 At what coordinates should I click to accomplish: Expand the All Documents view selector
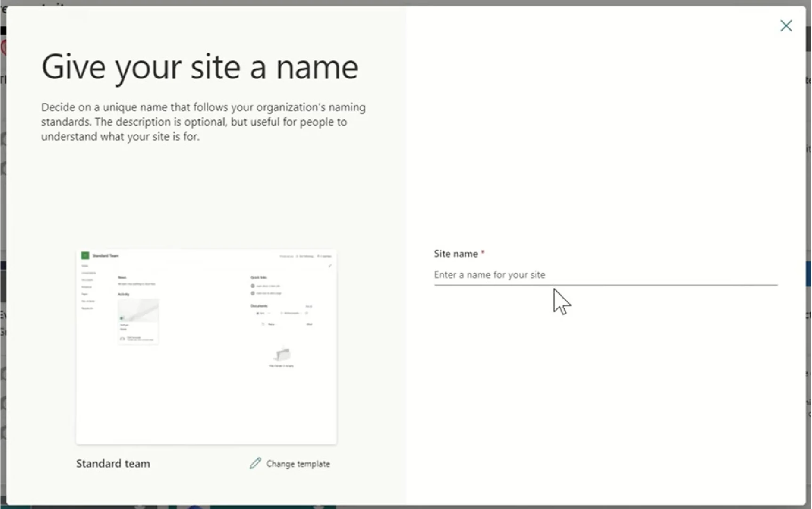[291, 313]
